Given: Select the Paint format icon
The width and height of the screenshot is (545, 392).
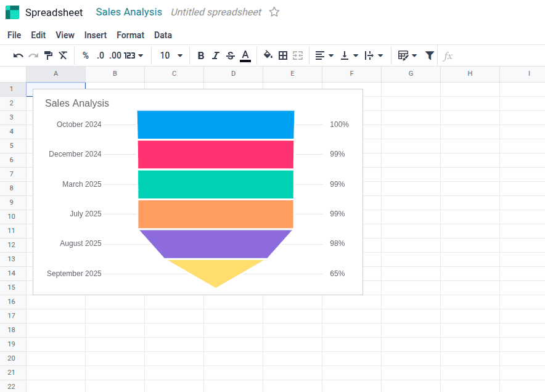Looking at the screenshot, I should pyautogui.click(x=47, y=55).
